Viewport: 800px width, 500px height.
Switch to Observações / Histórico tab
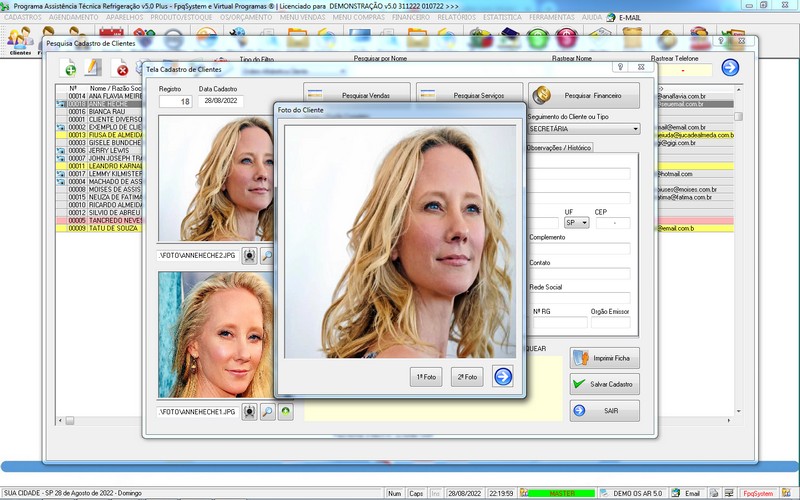click(x=559, y=147)
